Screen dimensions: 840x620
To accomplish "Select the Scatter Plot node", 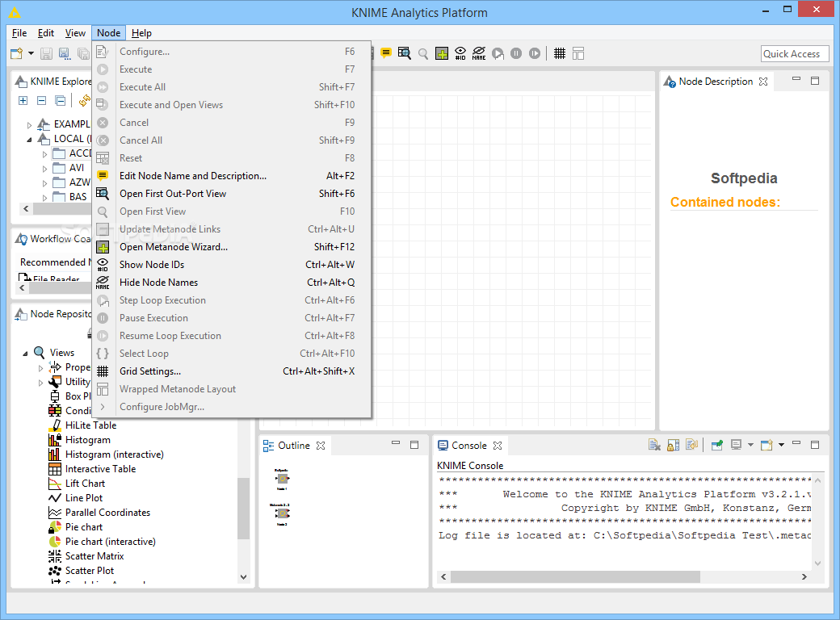I will [90, 570].
